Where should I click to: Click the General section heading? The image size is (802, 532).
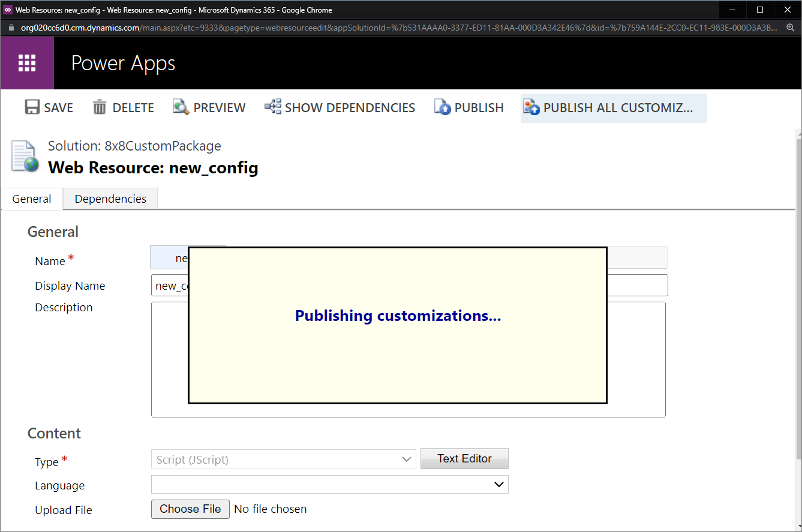pos(53,232)
